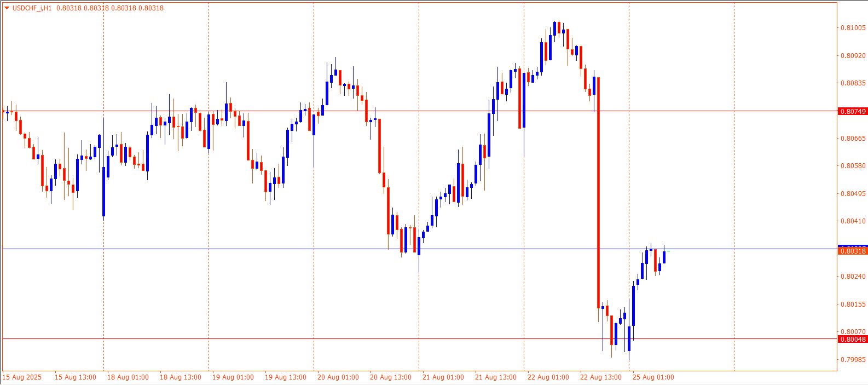Click price scale label 0.80835

tap(853, 83)
